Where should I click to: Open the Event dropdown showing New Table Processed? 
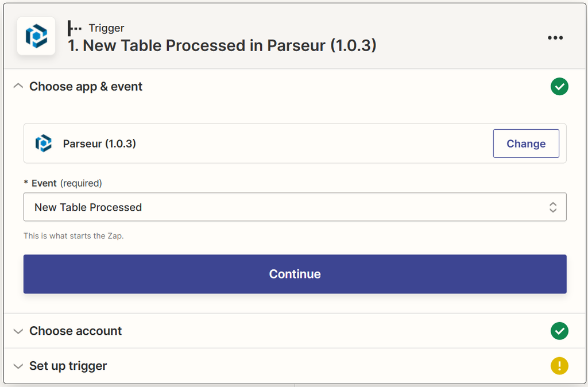[x=295, y=207]
